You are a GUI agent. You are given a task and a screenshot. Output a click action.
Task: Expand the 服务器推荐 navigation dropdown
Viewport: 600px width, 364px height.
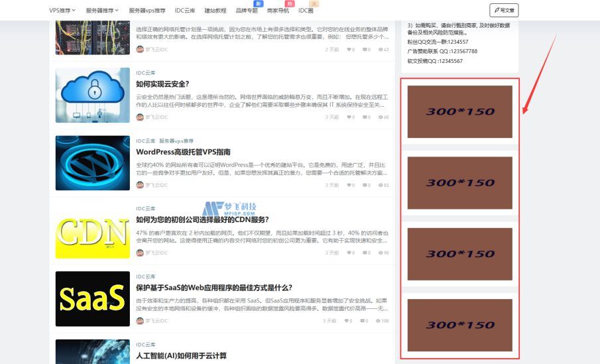[102, 11]
